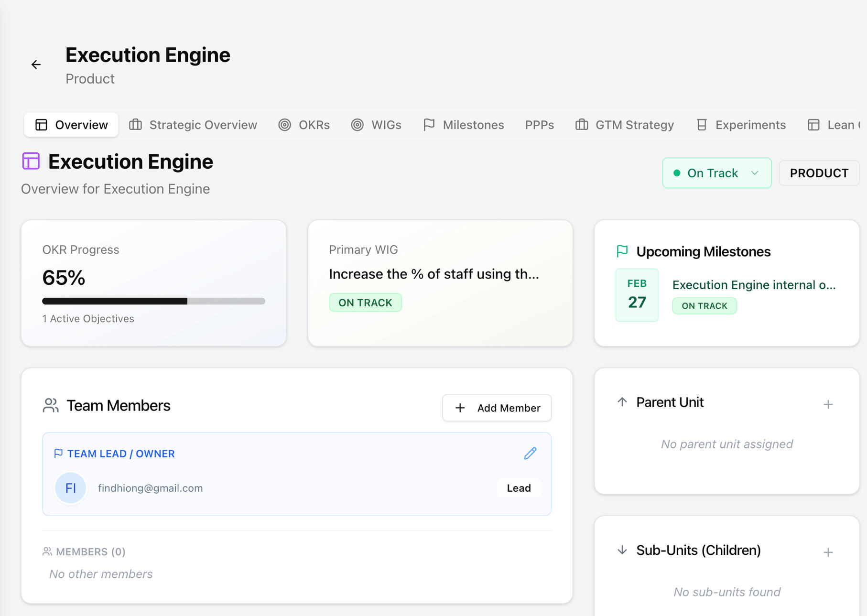Viewport: 867px width, 616px height.
Task: Click the purple Execution Engine panel icon
Action: [30, 162]
